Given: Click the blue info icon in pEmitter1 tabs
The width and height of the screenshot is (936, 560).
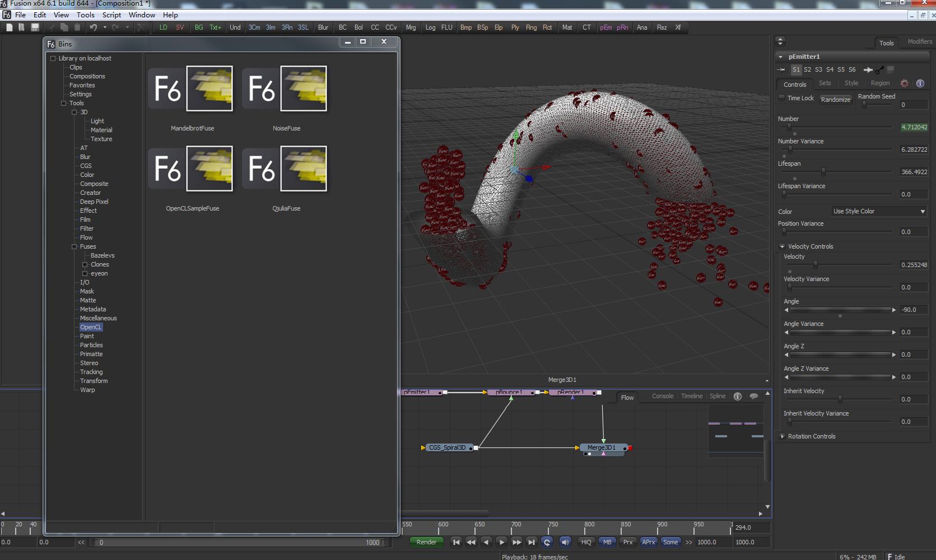Looking at the screenshot, I should tap(920, 83).
